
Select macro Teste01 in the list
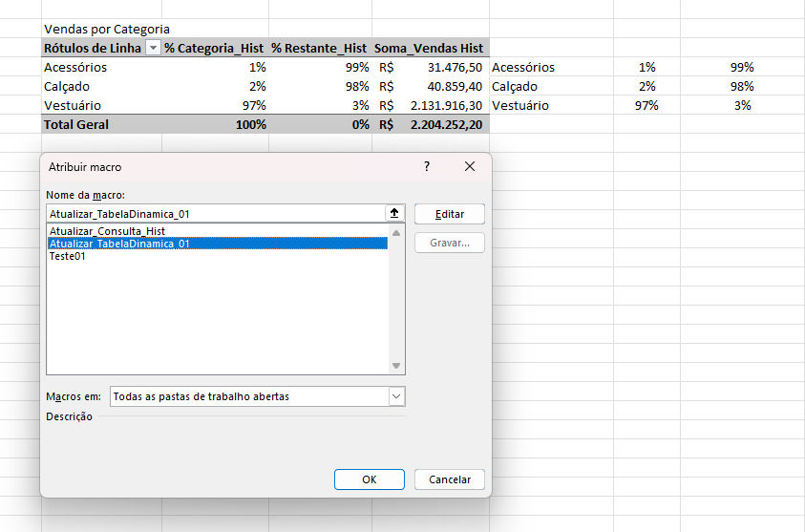point(218,256)
